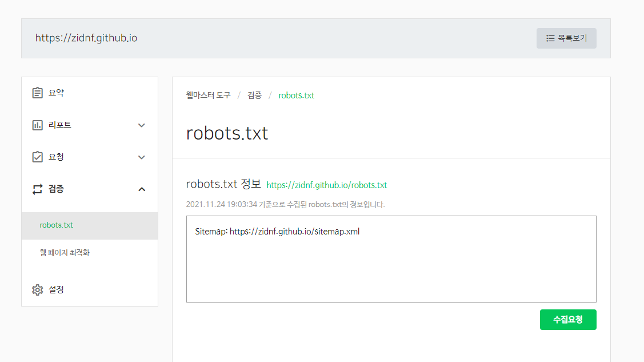Click the bar chart icon beside 리포트
The height and width of the screenshot is (362, 644).
click(38, 125)
